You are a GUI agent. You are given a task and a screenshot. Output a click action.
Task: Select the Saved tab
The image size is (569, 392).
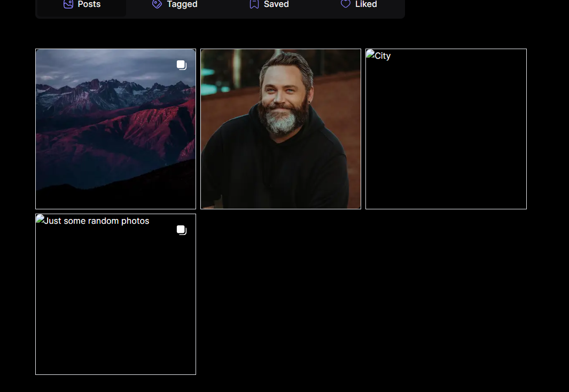(269, 5)
